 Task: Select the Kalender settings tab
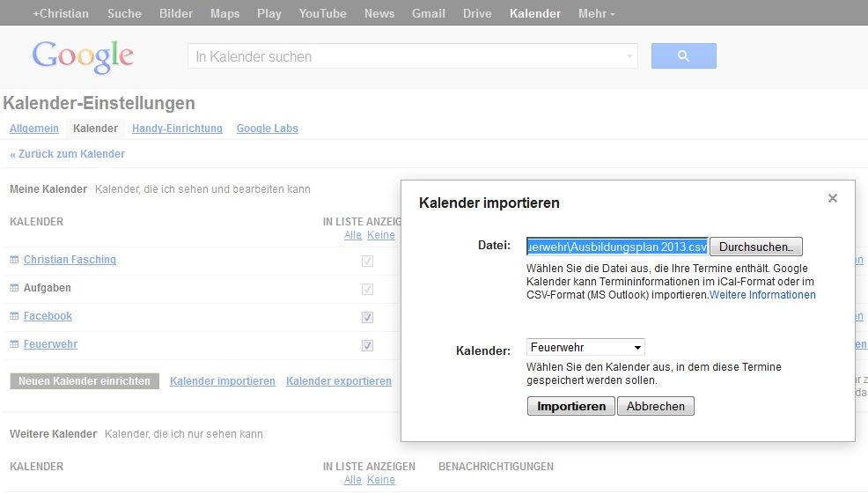(x=96, y=129)
